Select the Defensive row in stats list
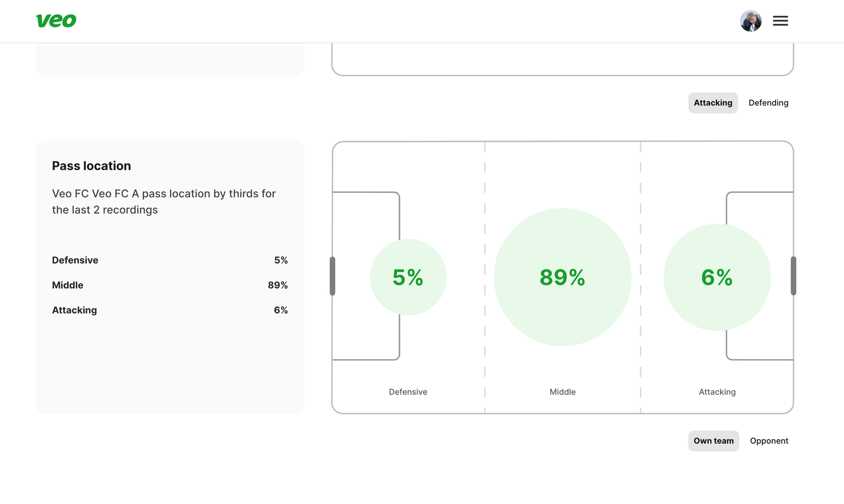Viewport: 844px width, 504px height. (x=169, y=260)
